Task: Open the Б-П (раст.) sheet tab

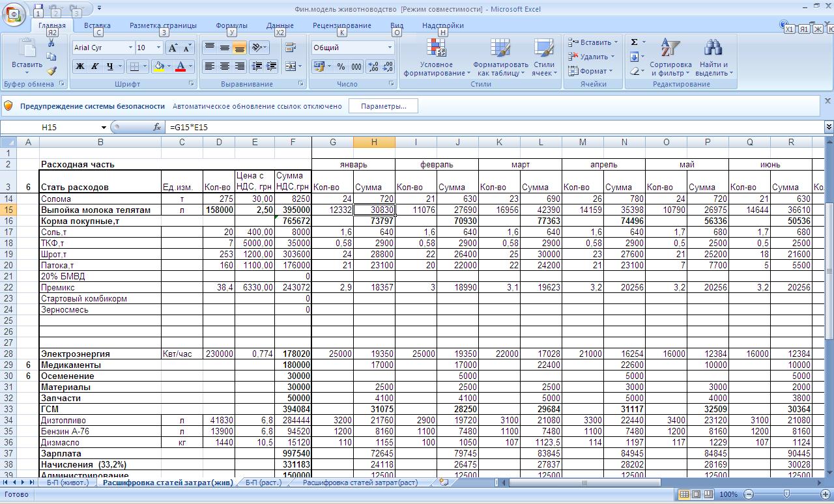Action: [x=263, y=483]
